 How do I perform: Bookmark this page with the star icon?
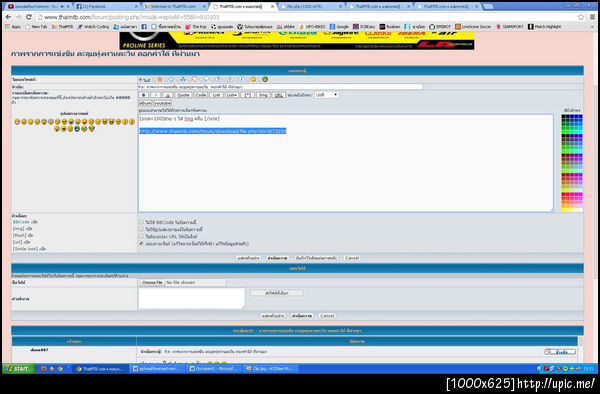(581, 17)
